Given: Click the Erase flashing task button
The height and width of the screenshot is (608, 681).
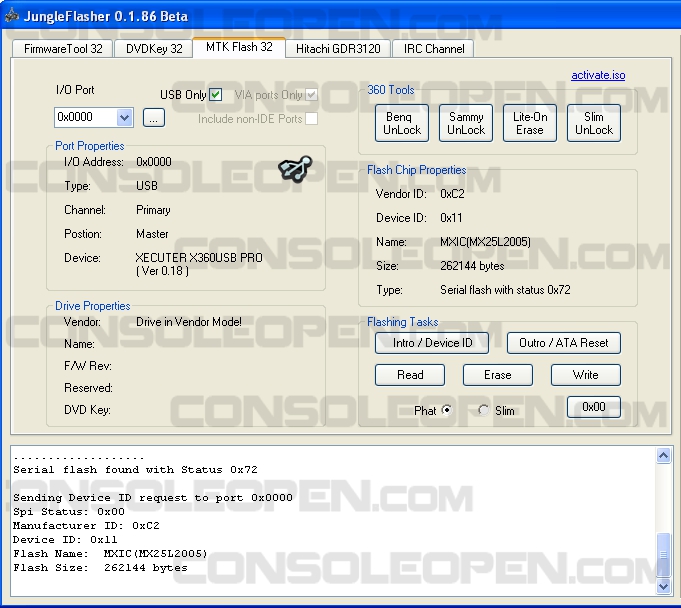Looking at the screenshot, I should 498,375.
